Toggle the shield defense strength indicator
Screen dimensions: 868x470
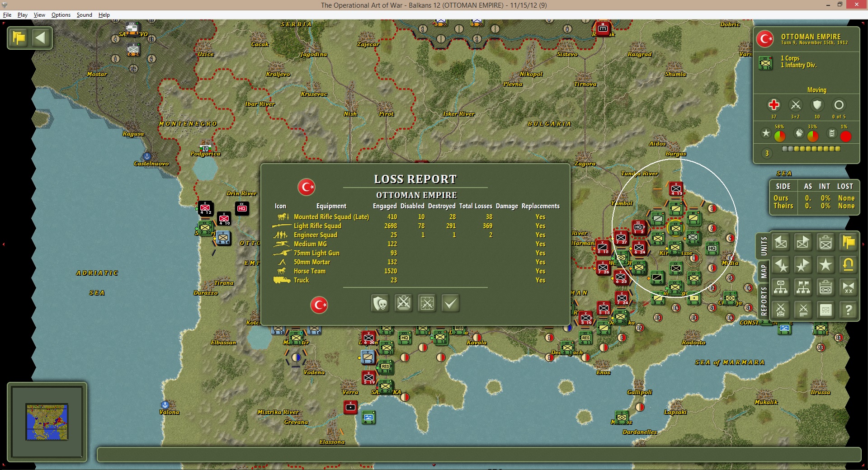pyautogui.click(x=817, y=105)
